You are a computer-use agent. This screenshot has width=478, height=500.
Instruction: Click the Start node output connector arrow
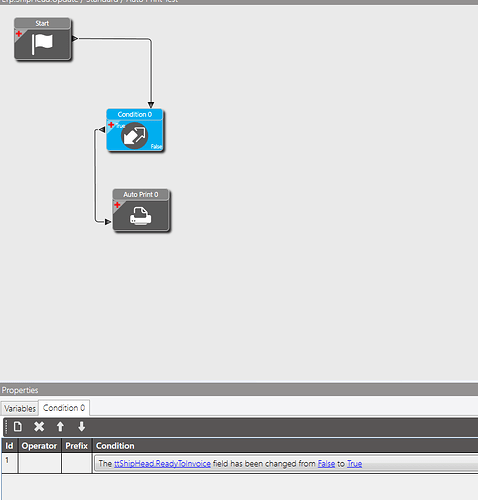tap(75, 39)
